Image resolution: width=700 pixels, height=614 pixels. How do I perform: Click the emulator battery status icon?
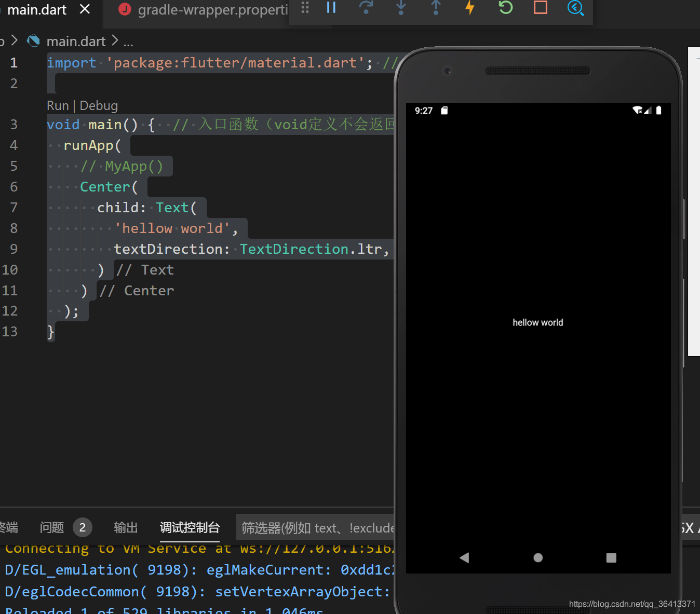[658, 110]
